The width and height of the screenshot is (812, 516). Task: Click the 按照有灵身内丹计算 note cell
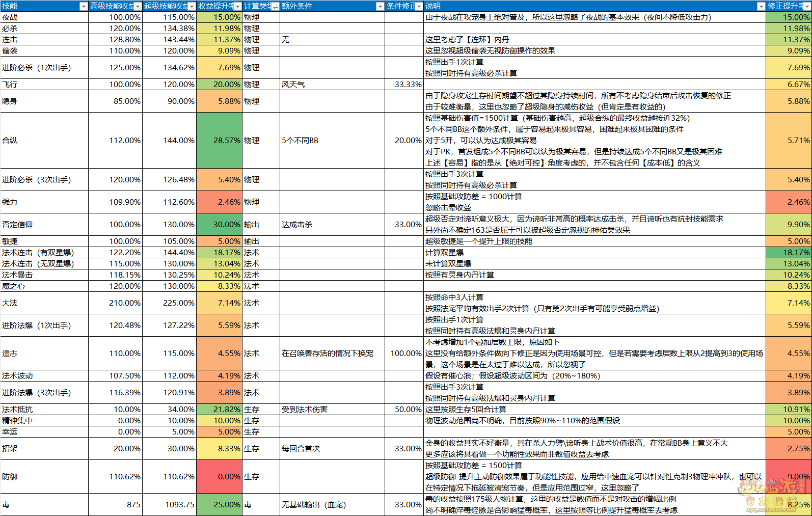click(x=594, y=275)
